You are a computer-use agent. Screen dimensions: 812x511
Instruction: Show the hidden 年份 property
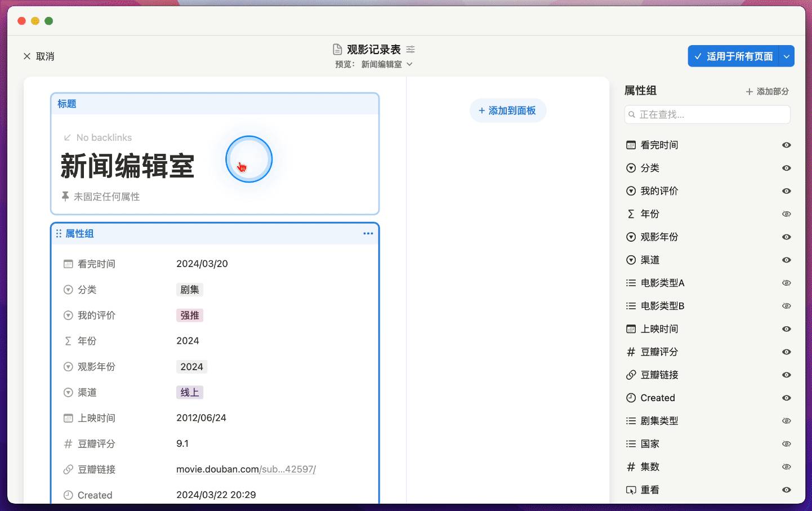click(x=787, y=214)
